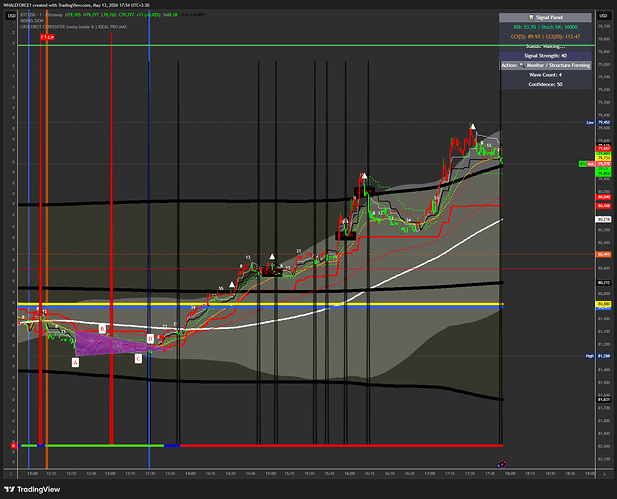Click the red wave label C
Image resolution: width=617 pixels, height=499 pixels.
click(138, 359)
